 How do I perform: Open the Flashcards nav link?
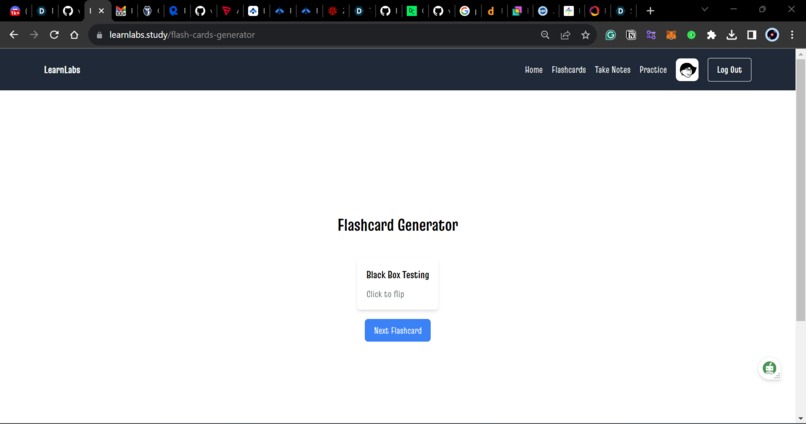click(569, 70)
